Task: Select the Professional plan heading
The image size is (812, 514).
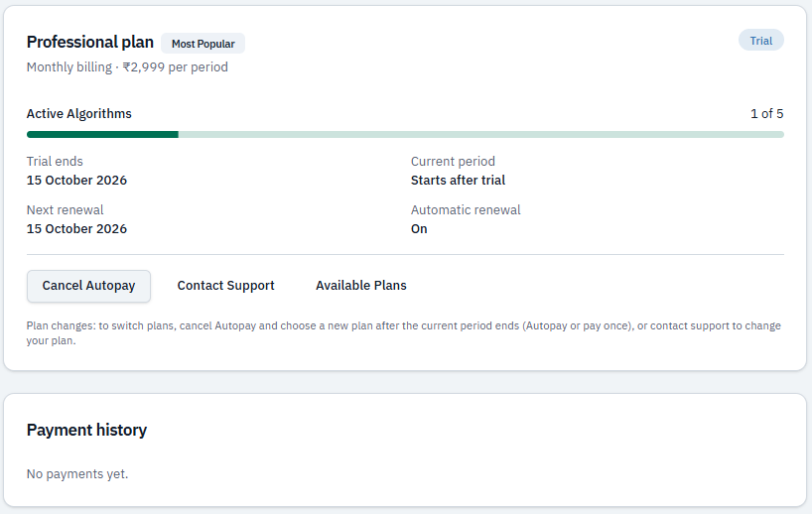Action: tap(90, 42)
